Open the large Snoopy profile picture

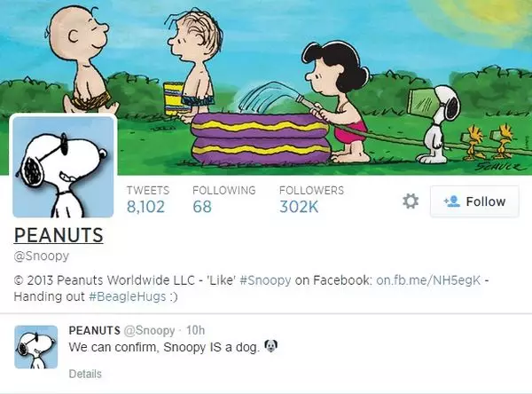(63, 166)
